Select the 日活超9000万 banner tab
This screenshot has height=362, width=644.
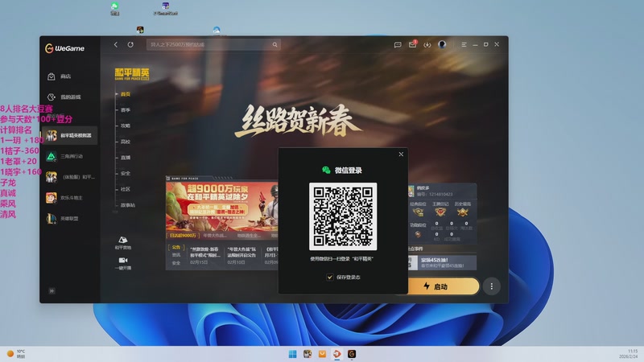183,236
